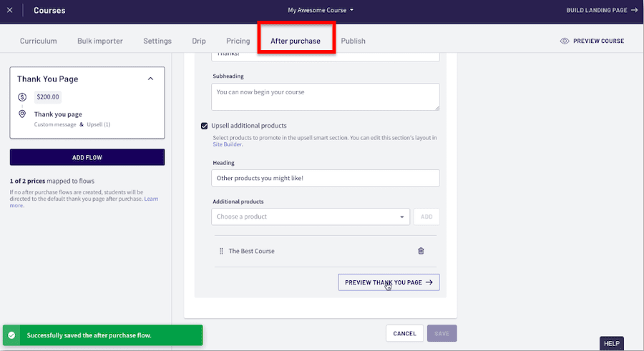Click the Cancel button
644x351 pixels.
[x=404, y=333]
